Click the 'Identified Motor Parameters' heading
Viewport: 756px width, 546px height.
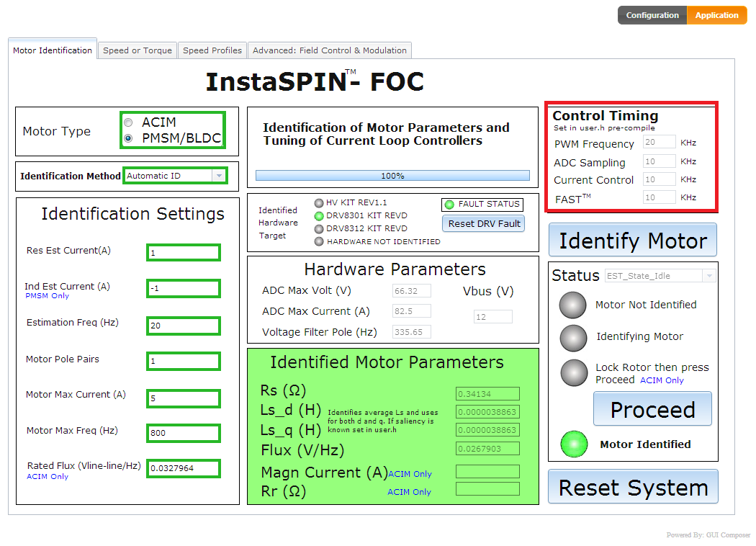[387, 362]
